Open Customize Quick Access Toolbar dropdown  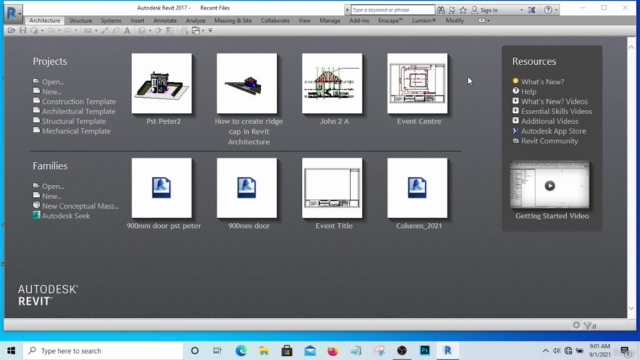(210, 31)
